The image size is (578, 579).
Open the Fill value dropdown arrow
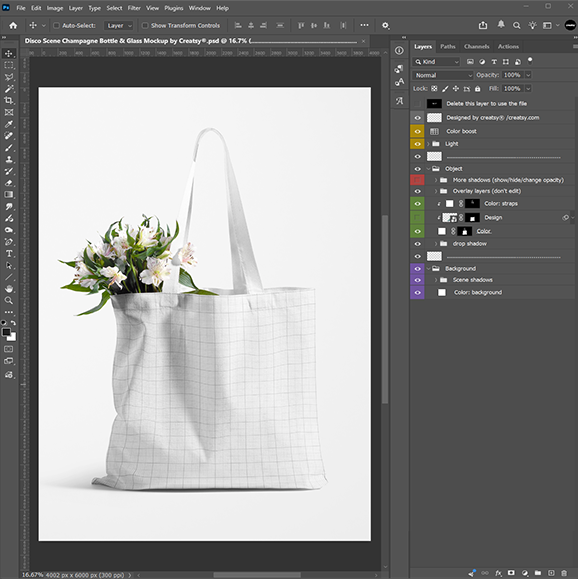[528, 89]
